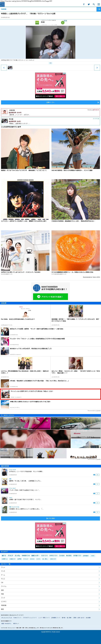Click the camera icon with count 21
Screen dimensions: 101x644
(96, 475)
